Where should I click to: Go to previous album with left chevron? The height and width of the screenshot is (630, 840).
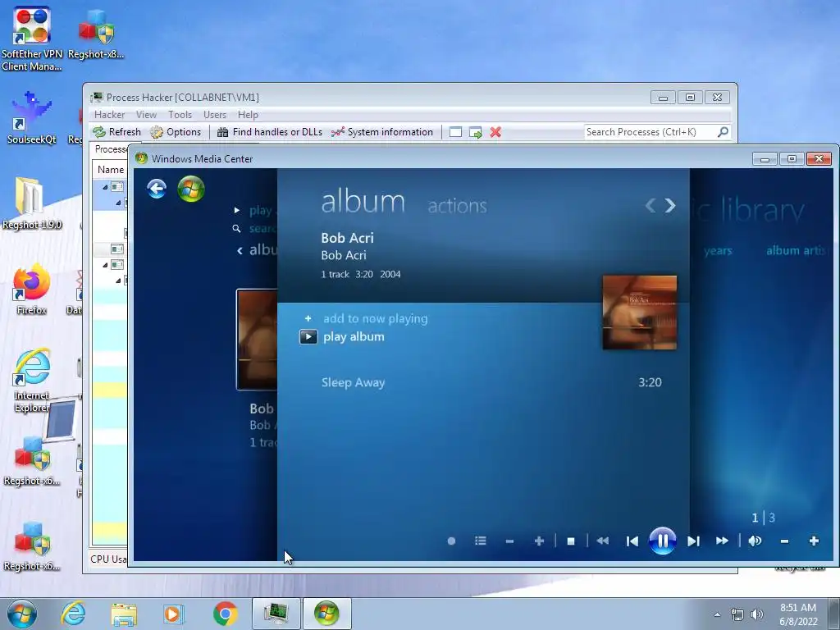click(x=650, y=205)
